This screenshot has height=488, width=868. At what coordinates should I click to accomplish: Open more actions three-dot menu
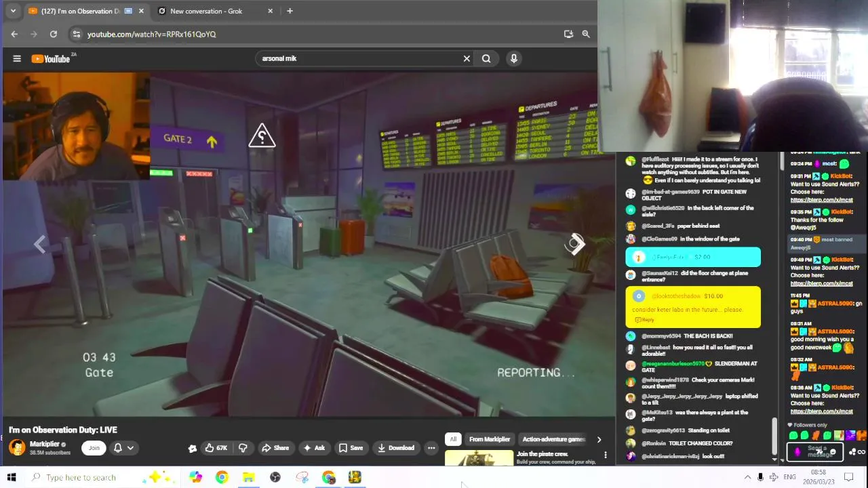[x=431, y=447]
